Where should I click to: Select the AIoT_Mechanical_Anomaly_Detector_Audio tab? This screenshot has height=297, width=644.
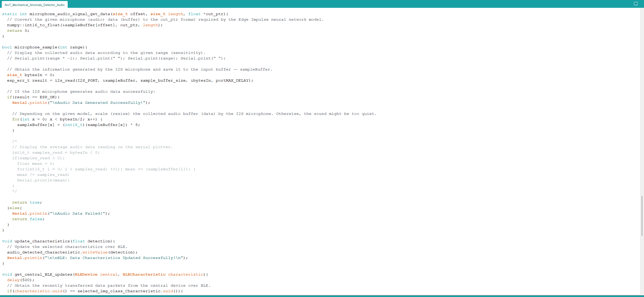[x=34, y=5]
